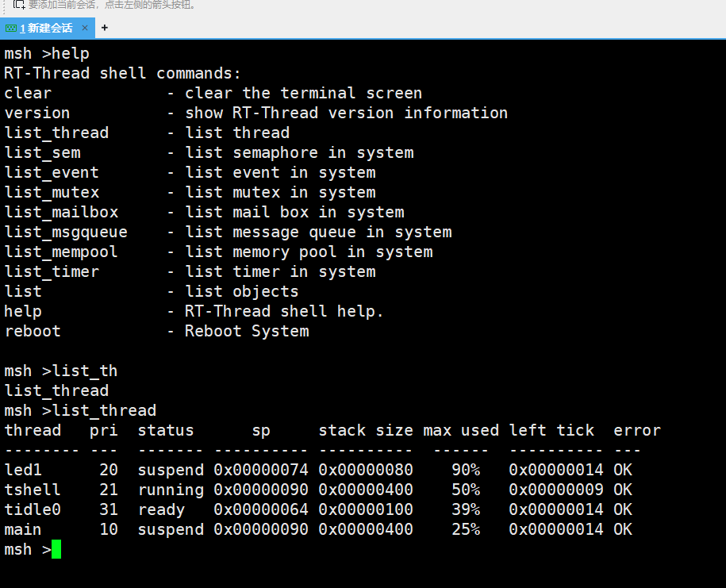Click priority '10' in main row
The width and height of the screenshot is (726, 588).
pyautogui.click(x=109, y=529)
